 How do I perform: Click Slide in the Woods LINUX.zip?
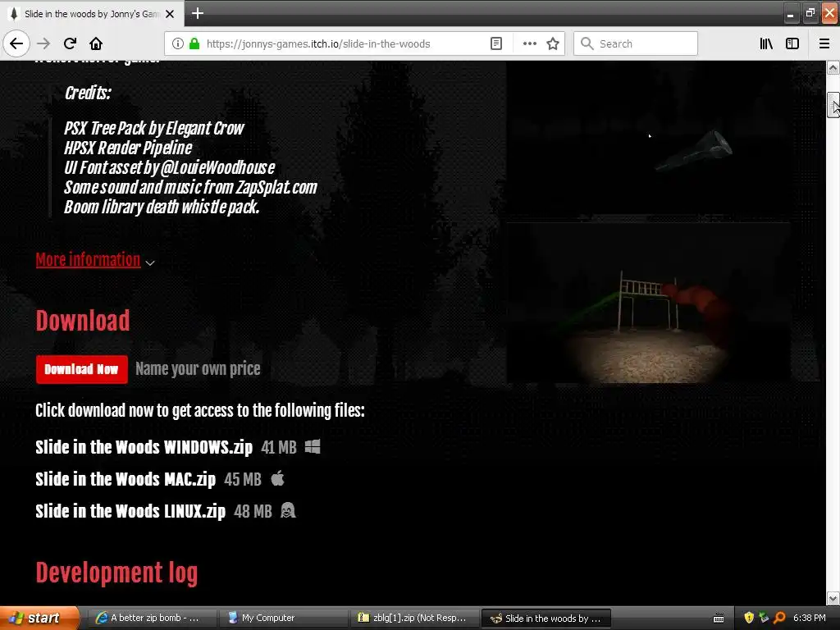coord(130,511)
